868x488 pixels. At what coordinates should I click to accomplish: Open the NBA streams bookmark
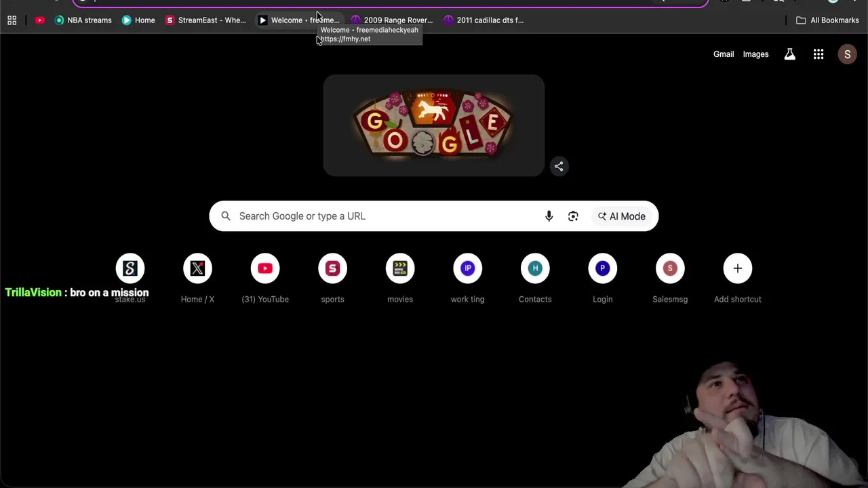coord(83,20)
